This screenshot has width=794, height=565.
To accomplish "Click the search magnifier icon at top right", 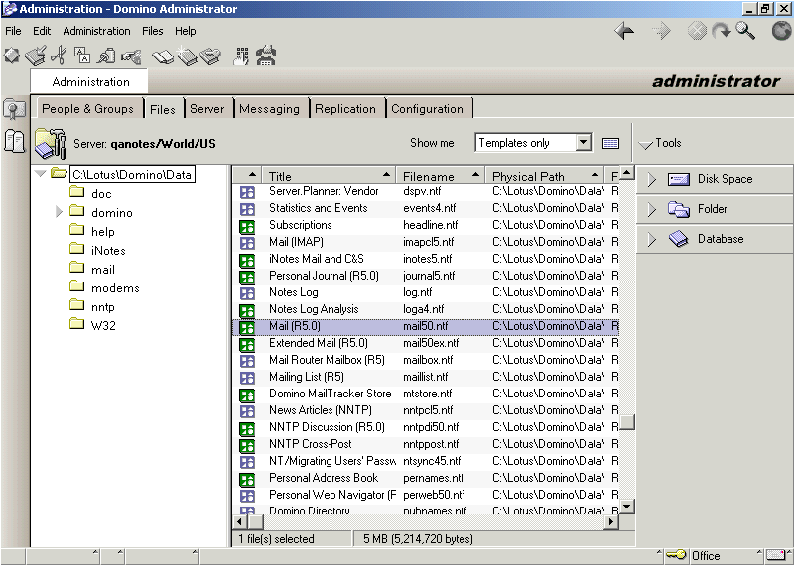I will pyautogui.click(x=746, y=32).
